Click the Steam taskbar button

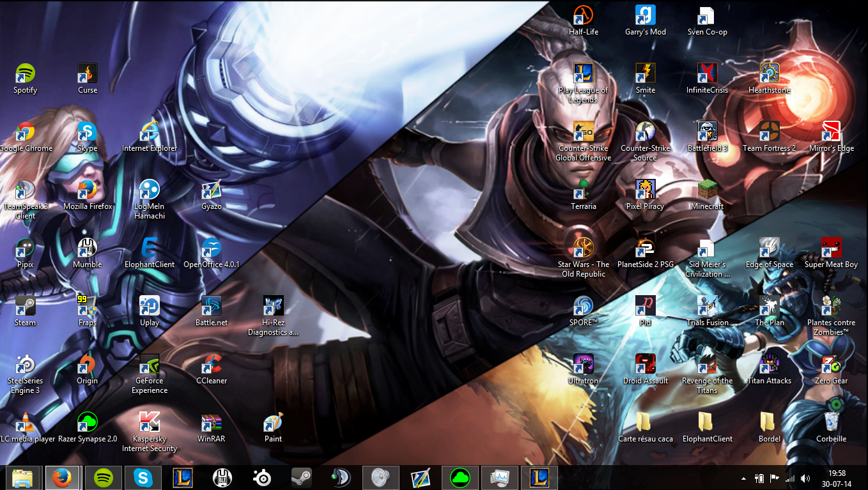301,478
